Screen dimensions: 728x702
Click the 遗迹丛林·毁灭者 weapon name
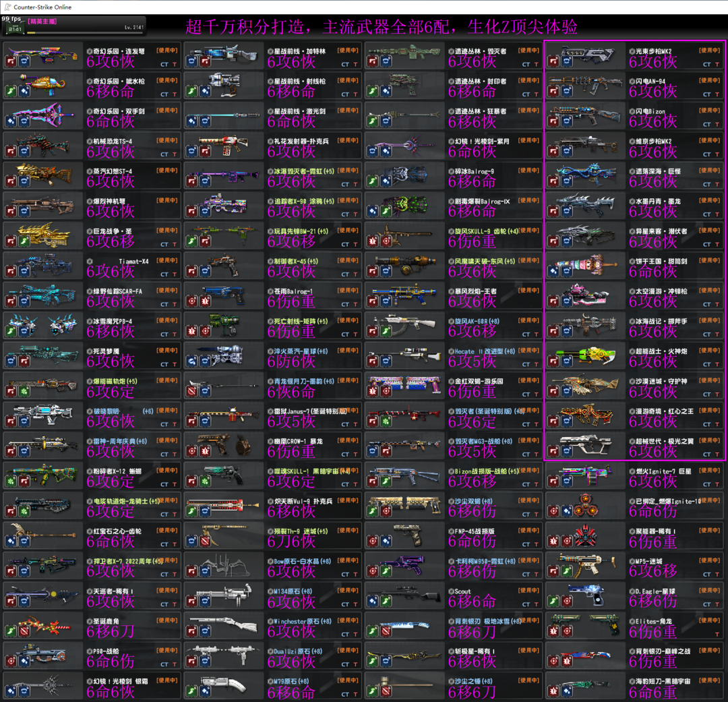coord(481,51)
